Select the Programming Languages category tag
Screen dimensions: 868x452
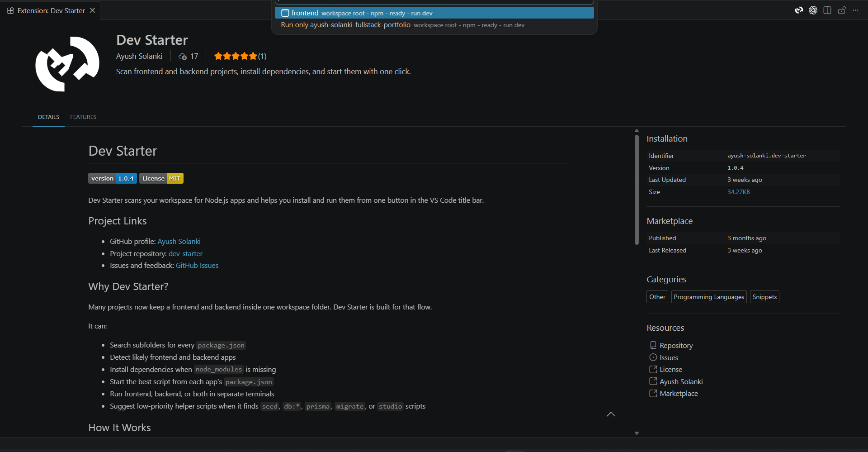click(x=709, y=297)
